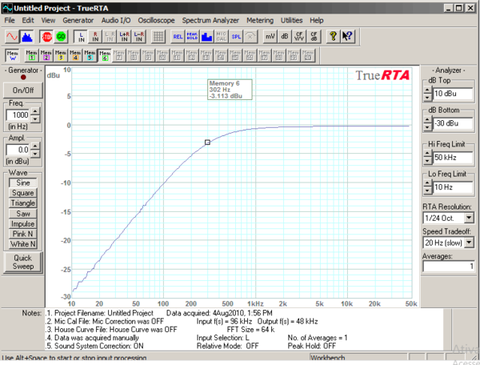Select the oscilloscope sine wave icon
This screenshot has height=365, width=480.
click(x=12, y=37)
